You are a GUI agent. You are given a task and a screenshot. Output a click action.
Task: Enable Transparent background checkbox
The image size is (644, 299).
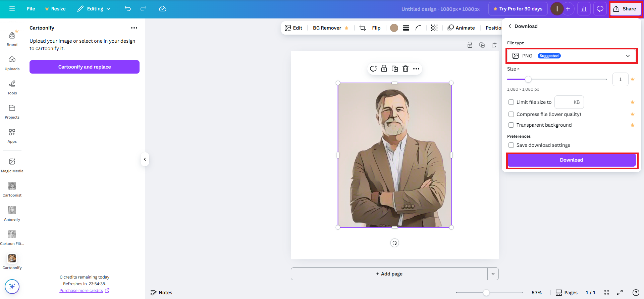(511, 125)
